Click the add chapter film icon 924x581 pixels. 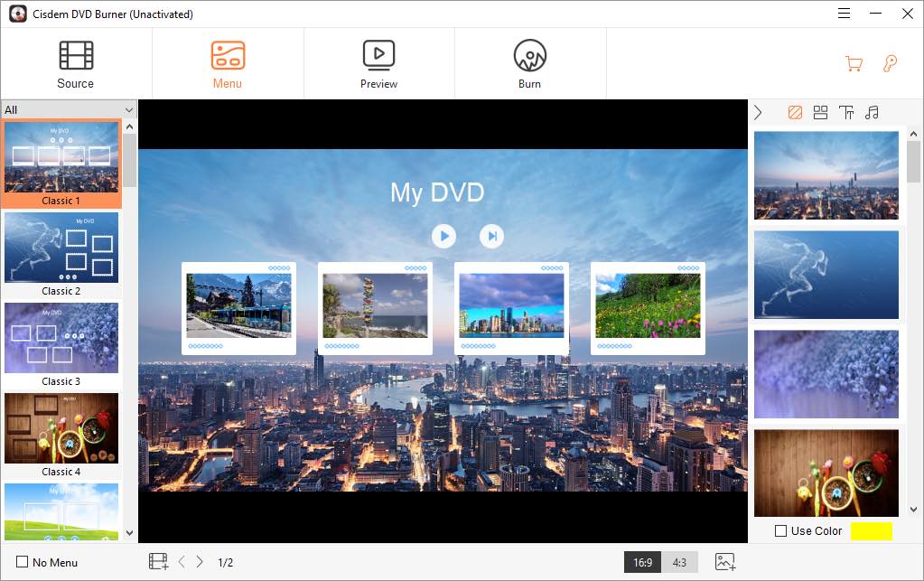158,561
